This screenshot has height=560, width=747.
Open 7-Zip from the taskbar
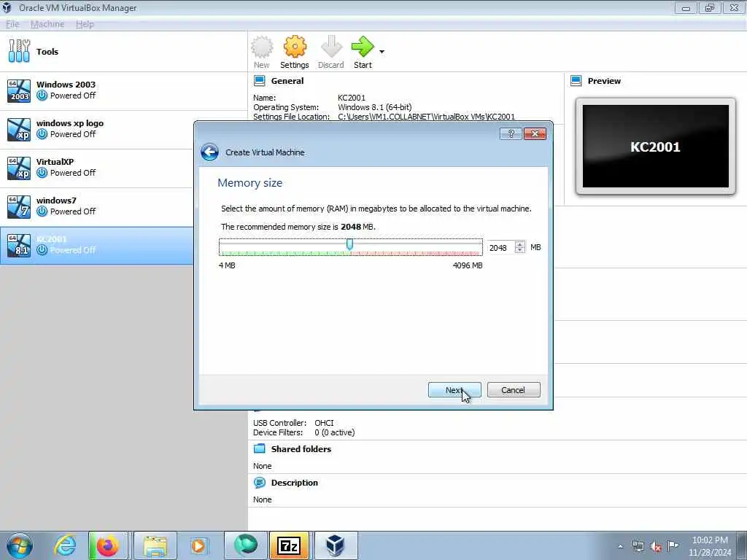coord(289,545)
